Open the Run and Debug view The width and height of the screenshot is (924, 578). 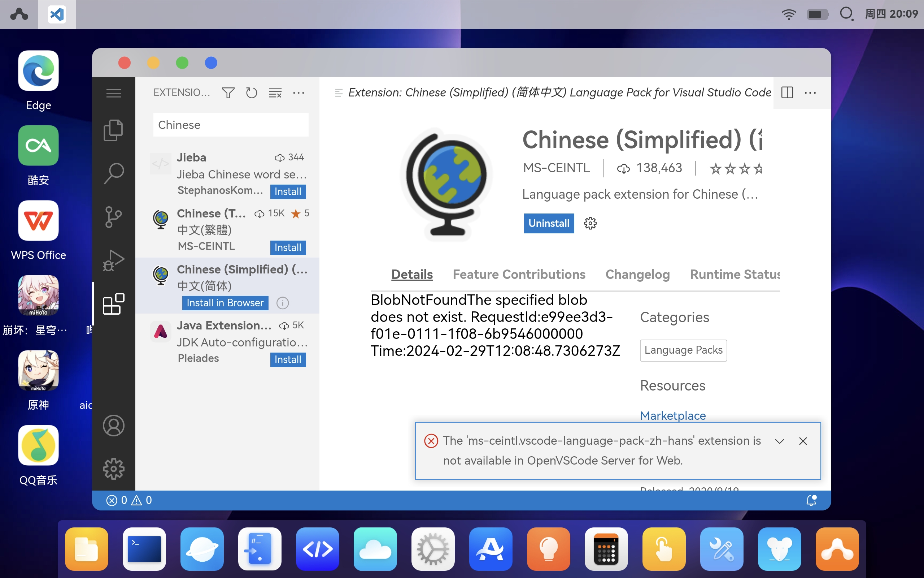[x=113, y=260]
